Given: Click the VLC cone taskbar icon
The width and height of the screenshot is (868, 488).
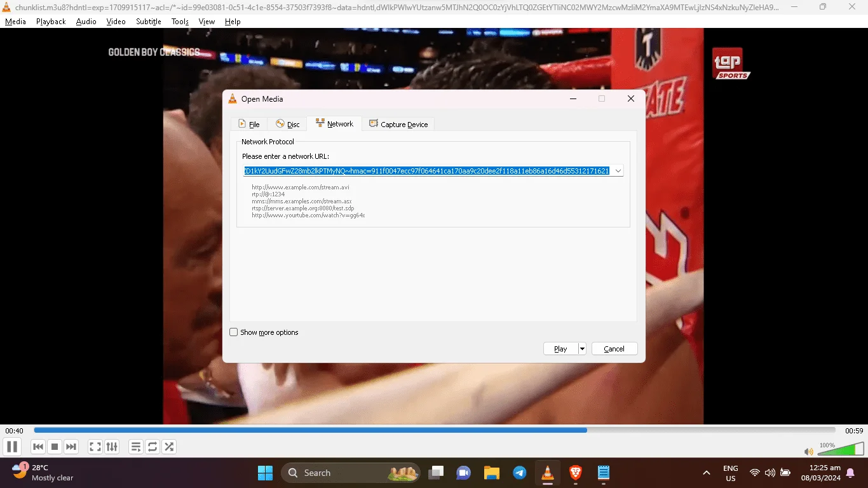Looking at the screenshot, I should [547, 473].
